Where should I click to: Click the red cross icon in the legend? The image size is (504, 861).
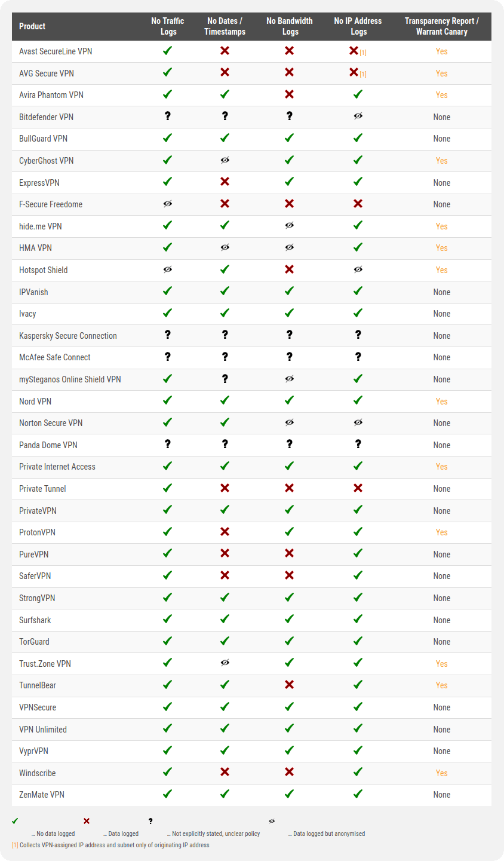tap(87, 821)
